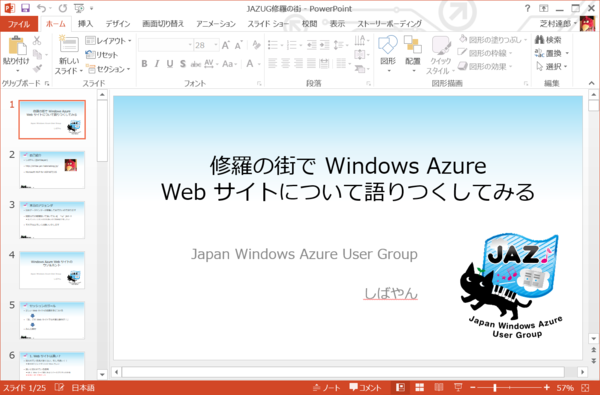The height and width of the screenshot is (395, 600).
Task: Toggle strikethrough (abc)
Action: click(x=196, y=64)
